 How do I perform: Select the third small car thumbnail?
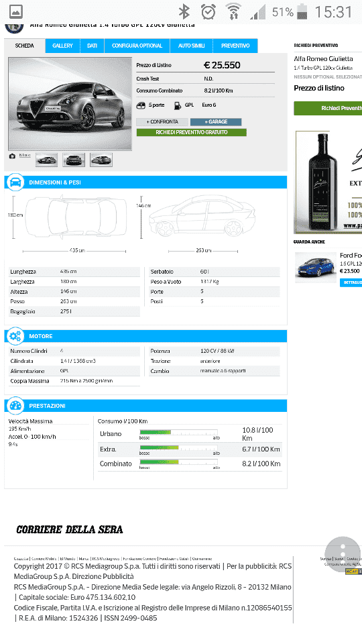click(x=101, y=160)
